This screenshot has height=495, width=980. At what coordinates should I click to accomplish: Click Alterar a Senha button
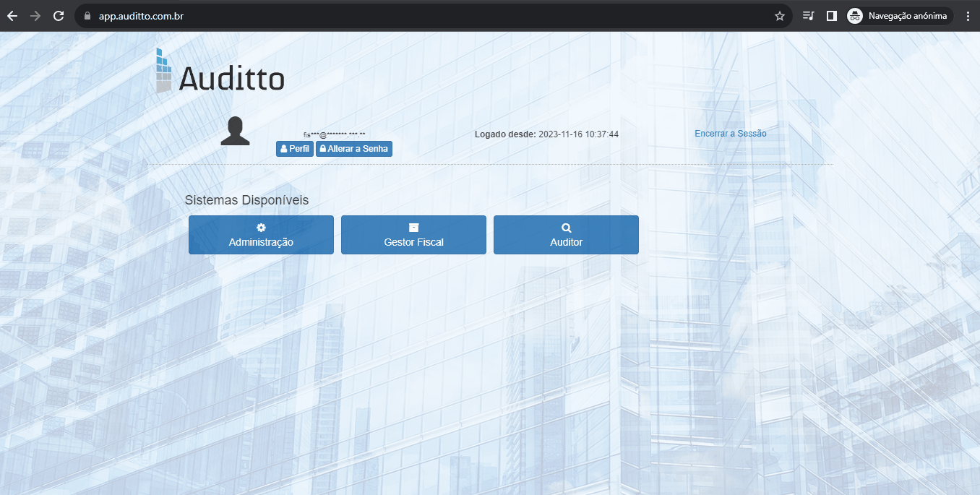pyautogui.click(x=354, y=149)
